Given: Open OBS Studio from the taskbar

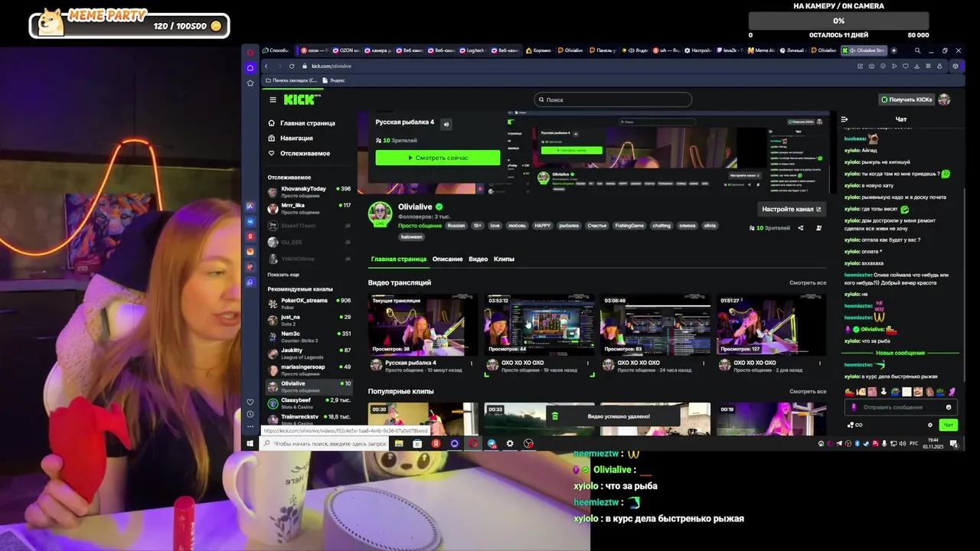Looking at the screenshot, I should pyautogui.click(x=528, y=443).
